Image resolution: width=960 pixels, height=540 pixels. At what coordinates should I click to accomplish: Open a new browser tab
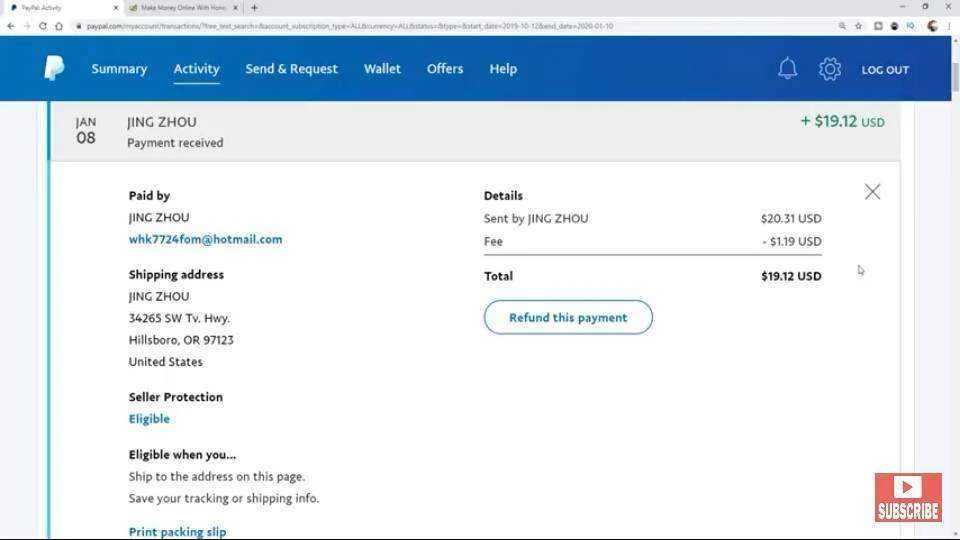tap(254, 8)
